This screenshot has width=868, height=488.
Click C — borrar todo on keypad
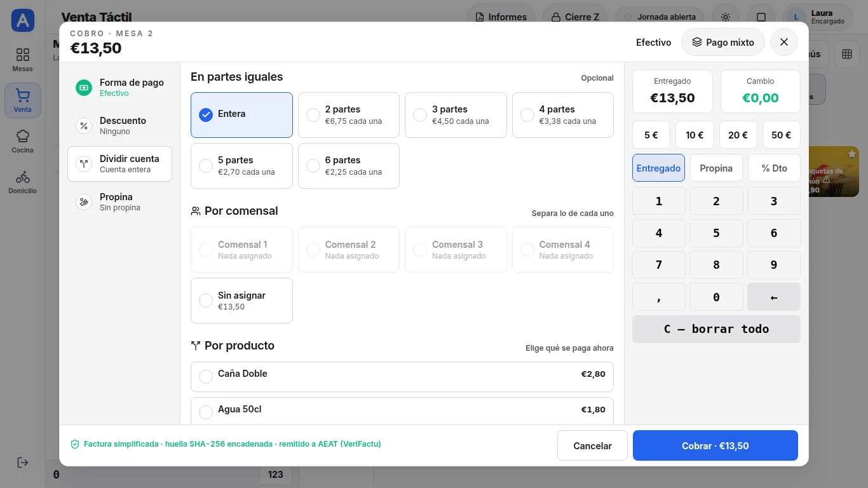click(x=716, y=329)
